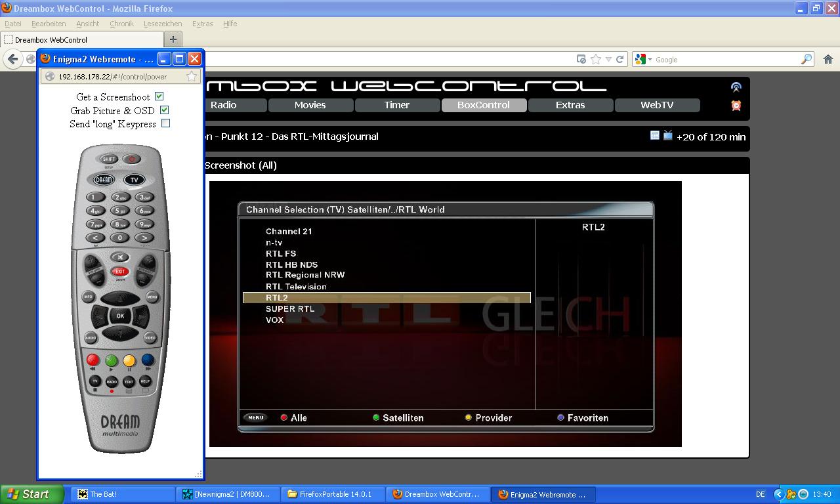
Task: Click the red alarm clock icon
Action: (736, 106)
